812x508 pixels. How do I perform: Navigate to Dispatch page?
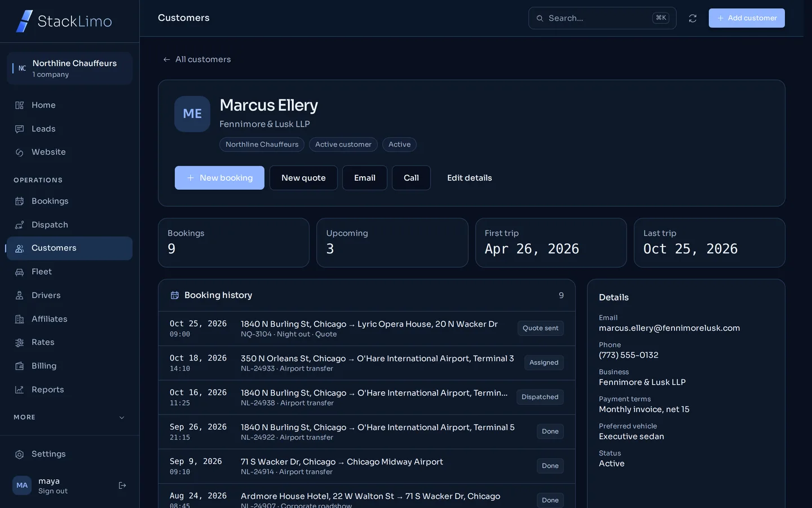[x=69, y=225]
